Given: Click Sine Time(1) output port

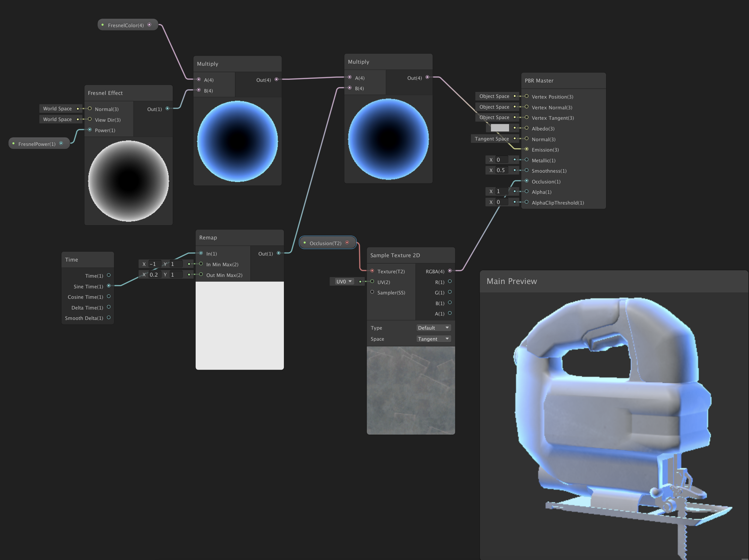Looking at the screenshot, I should (x=109, y=286).
